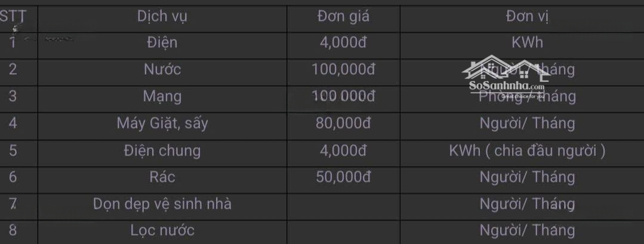
Task: Click the Nước service cell
Action: tap(162, 69)
